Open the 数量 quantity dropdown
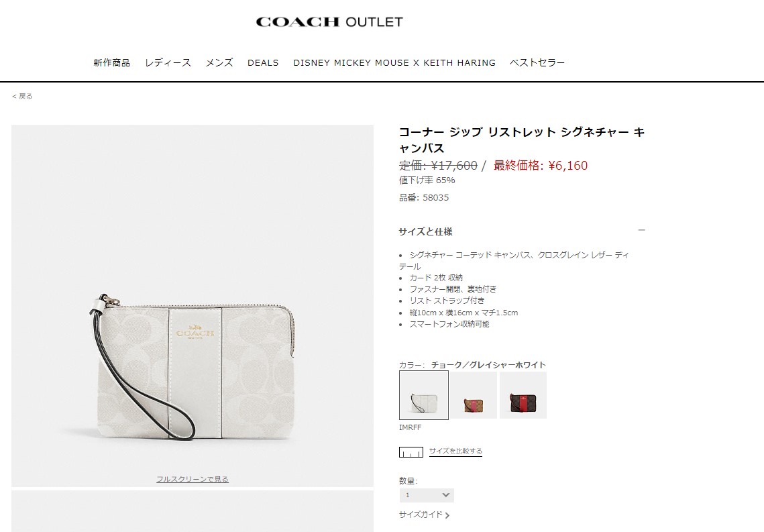764x532 pixels. tap(427, 495)
